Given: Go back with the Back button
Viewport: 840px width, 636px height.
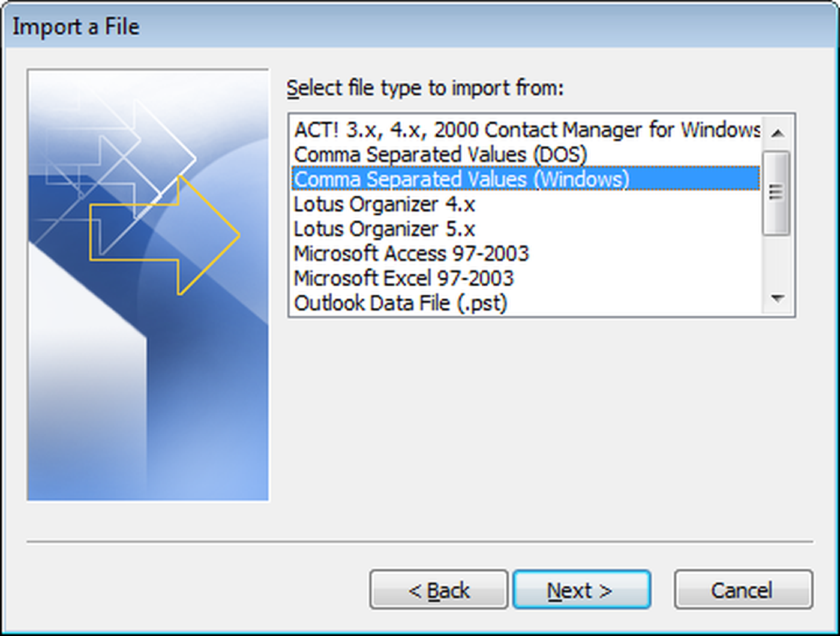Looking at the screenshot, I should pos(439,590).
